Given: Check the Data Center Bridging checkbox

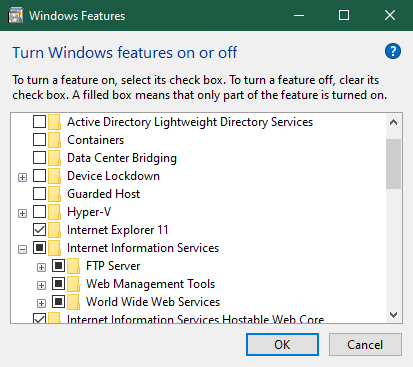Looking at the screenshot, I should (x=39, y=158).
